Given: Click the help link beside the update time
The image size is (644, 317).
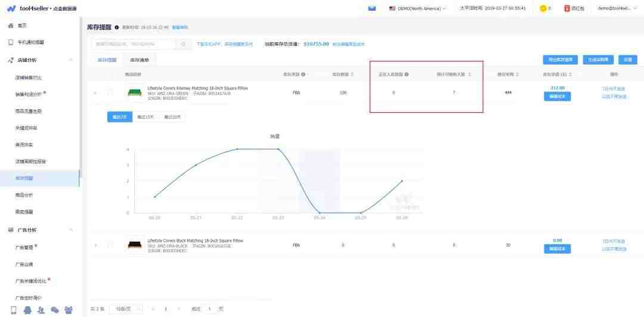Looking at the screenshot, I should 179,27.
